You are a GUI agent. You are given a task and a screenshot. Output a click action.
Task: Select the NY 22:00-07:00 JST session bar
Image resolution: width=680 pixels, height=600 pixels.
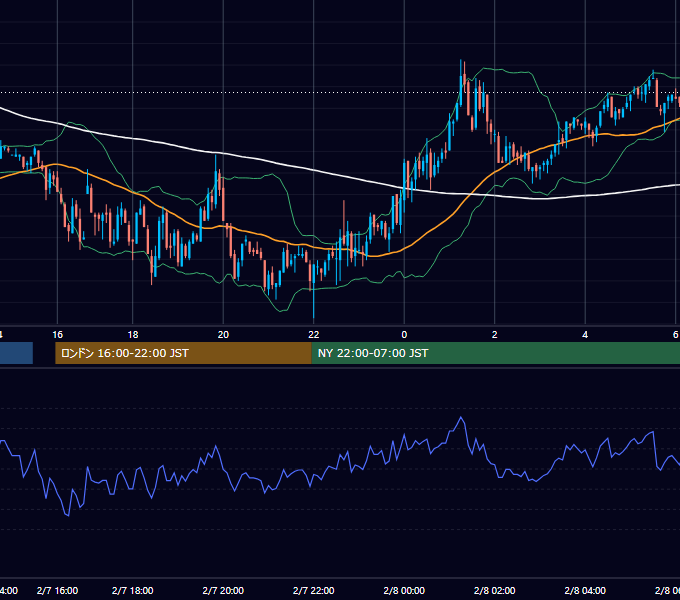(x=496, y=353)
